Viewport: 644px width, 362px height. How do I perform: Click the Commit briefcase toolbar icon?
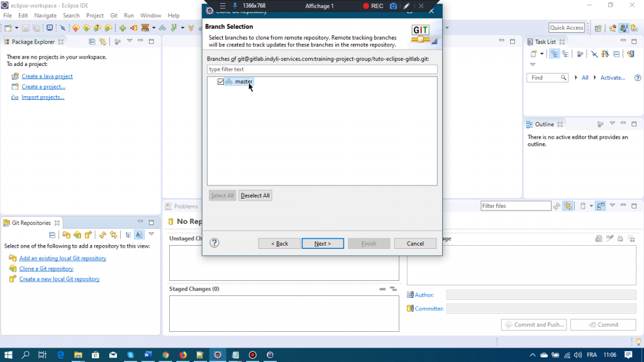click(145, 28)
